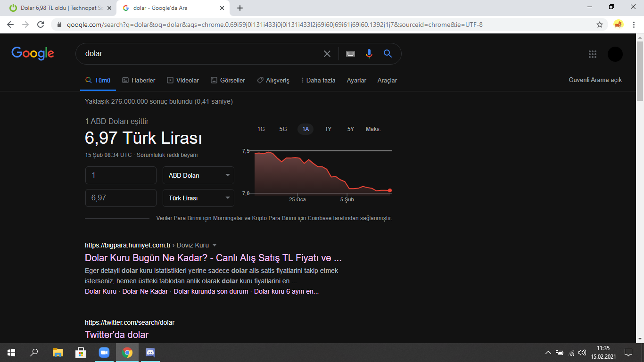Open Araçlar search tools
644x362 pixels.
click(387, 81)
